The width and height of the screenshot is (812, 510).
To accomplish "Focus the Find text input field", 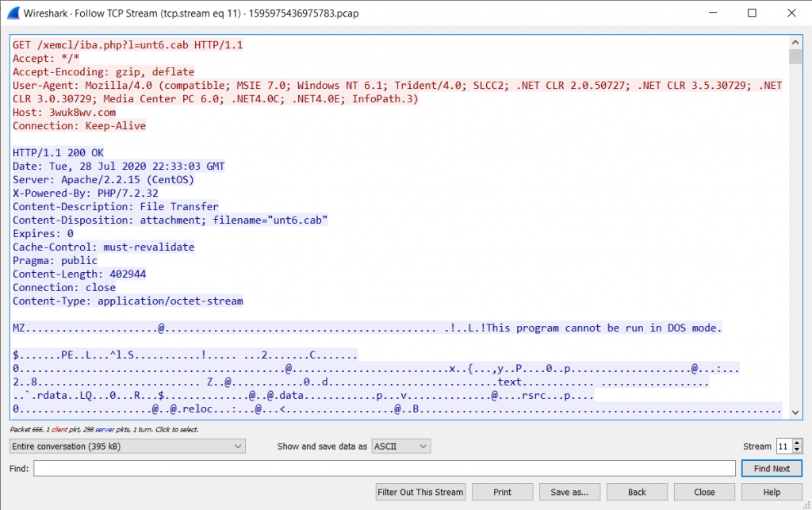I will pos(385,469).
